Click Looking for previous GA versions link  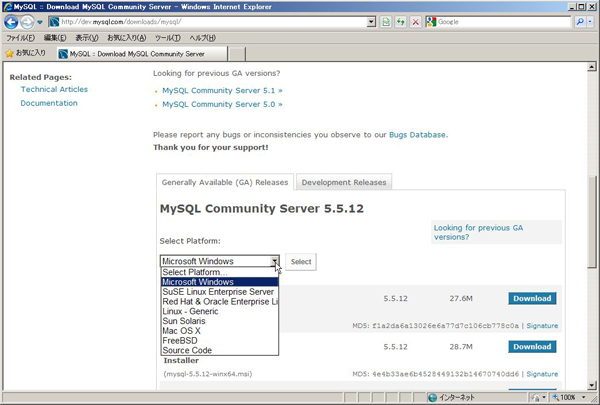(478, 232)
